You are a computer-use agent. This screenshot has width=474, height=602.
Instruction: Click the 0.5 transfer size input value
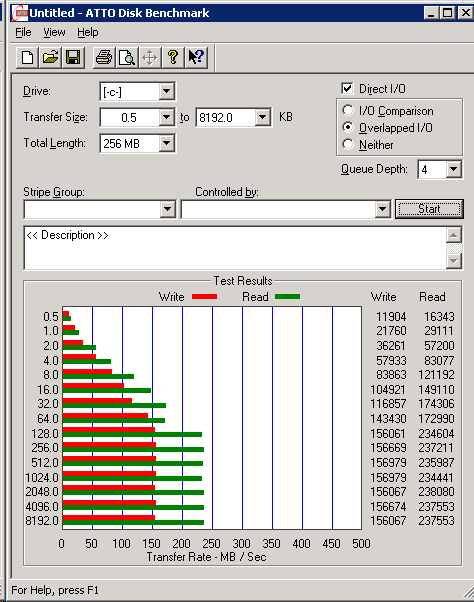(x=129, y=117)
